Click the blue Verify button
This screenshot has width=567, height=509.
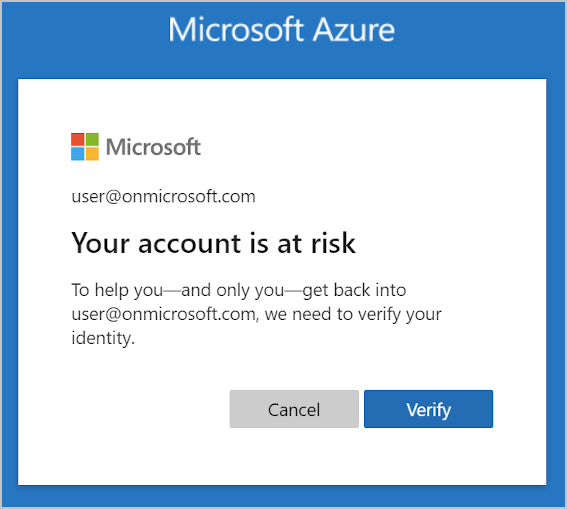(x=428, y=409)
